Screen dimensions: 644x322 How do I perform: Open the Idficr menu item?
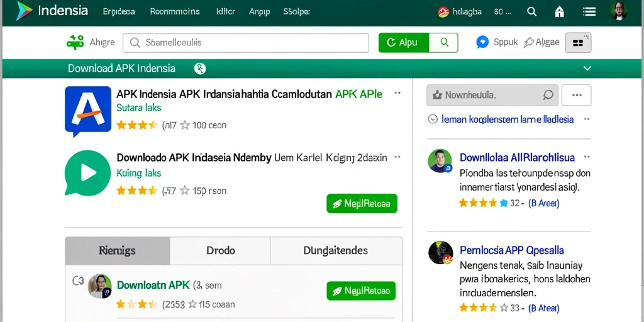pos(225,11)
